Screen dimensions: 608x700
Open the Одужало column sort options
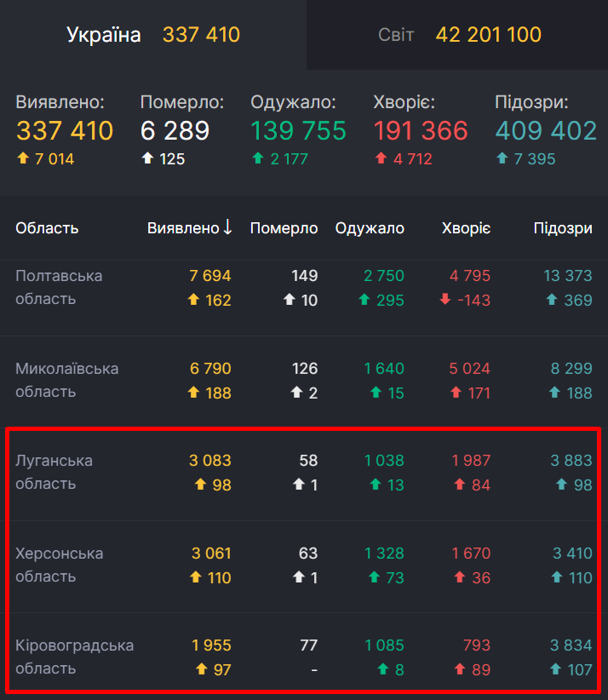pyautogui.click(x=369, y=228)
